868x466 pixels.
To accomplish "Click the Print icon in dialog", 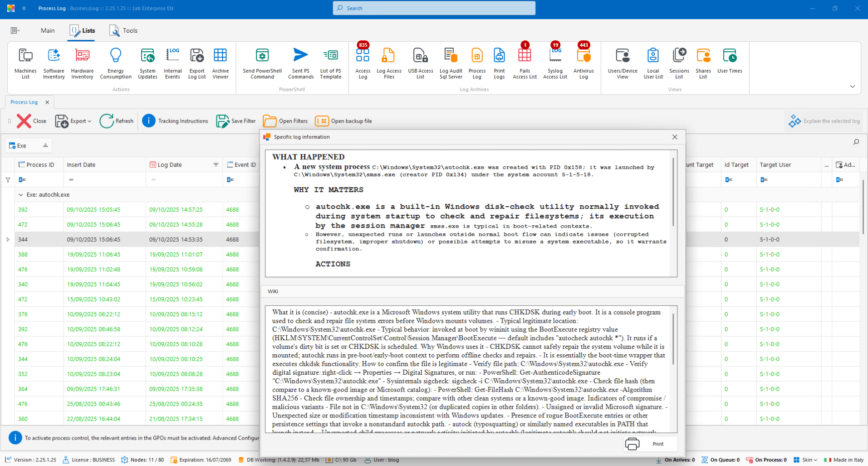I will (x=632, y=444).
